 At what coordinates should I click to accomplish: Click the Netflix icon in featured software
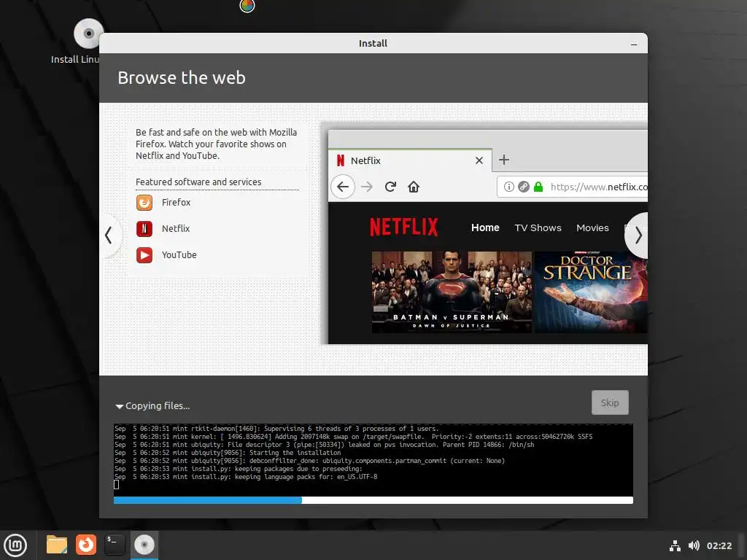pyautogui.click(x=144, y=228)
